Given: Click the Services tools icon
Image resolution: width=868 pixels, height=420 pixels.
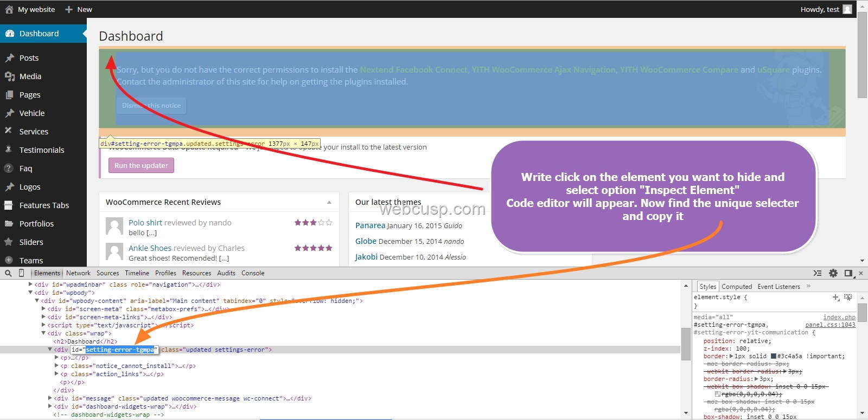Looking at the screenshot, I should [x=8, y=131].
